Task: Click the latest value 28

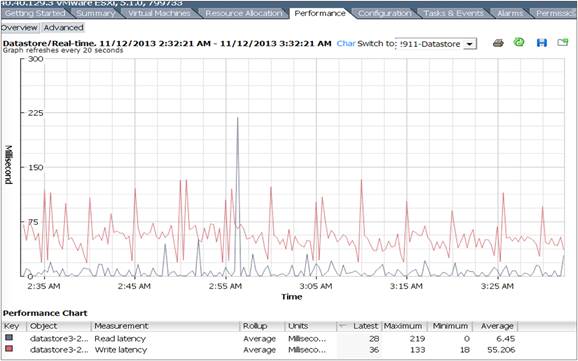Action: pyautogui.click(x=374, y=339)
